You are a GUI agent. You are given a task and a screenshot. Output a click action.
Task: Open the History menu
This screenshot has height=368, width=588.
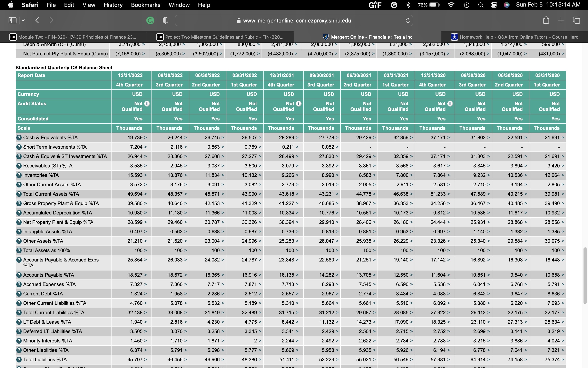pos(113,5)
